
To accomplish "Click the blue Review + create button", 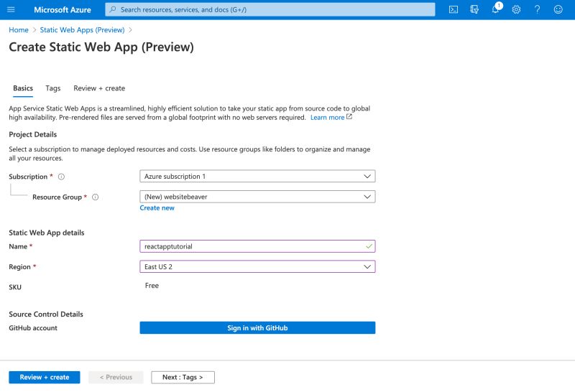I will 45,378.
